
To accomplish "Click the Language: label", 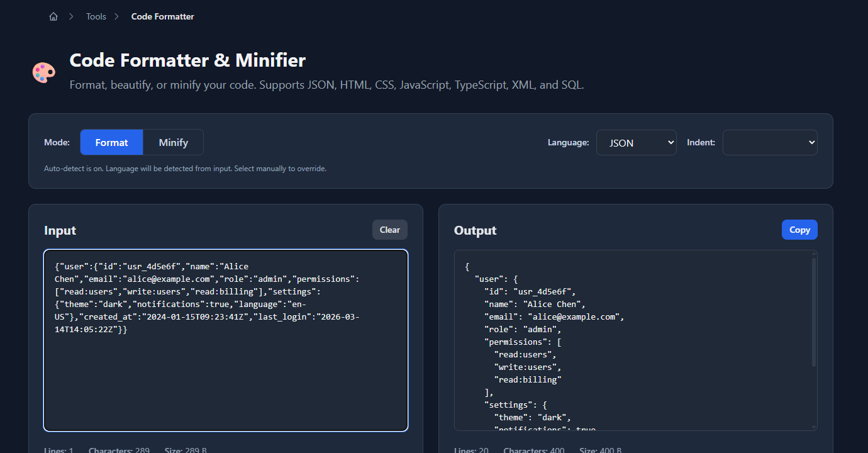I will coord(568,142).
